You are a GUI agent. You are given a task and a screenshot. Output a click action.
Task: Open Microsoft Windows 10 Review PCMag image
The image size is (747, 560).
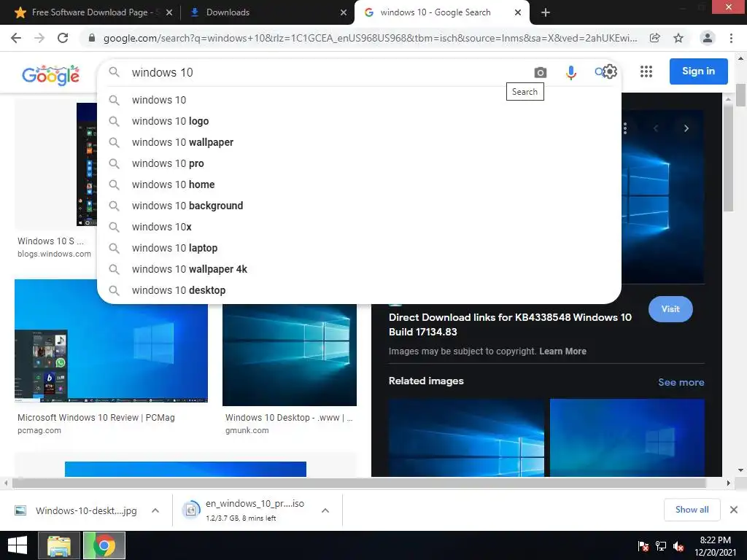pyautogui.click(x=111, y=341)
